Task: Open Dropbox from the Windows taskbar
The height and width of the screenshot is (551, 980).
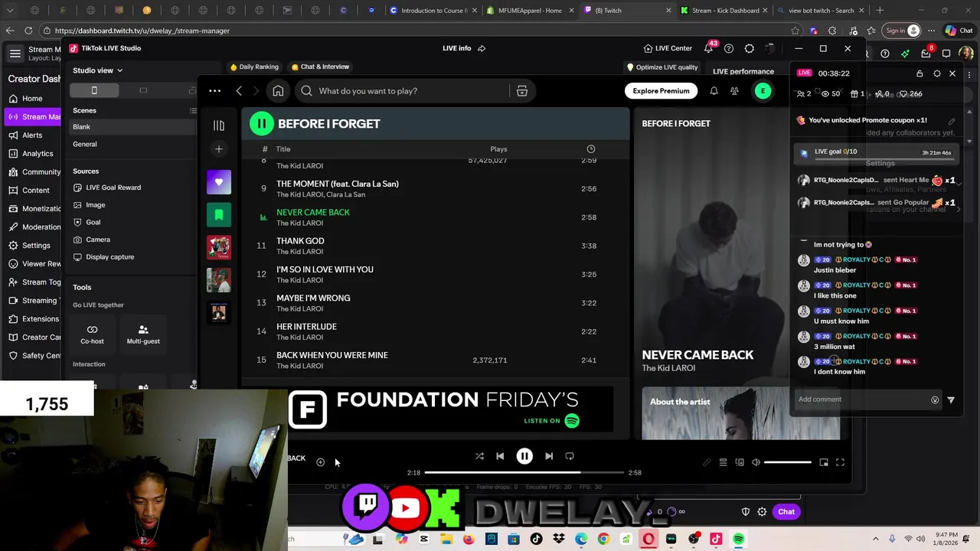Action: point(558,539)
